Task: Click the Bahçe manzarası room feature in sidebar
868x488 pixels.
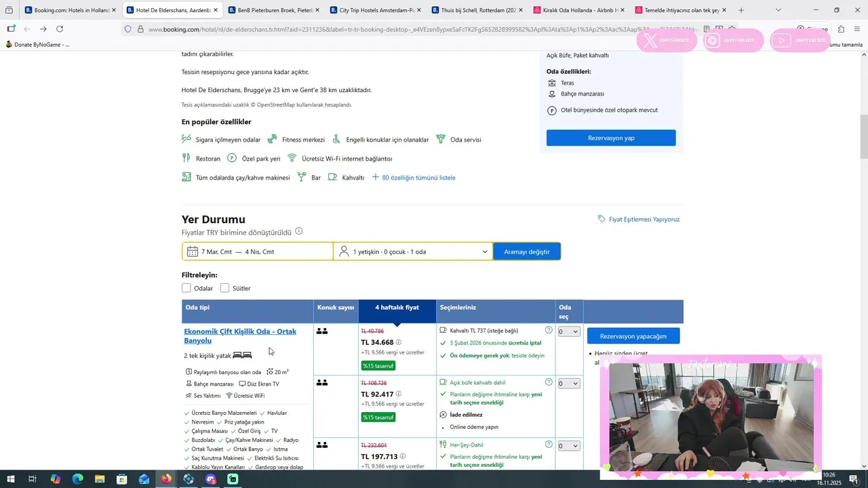Action: 576,94
